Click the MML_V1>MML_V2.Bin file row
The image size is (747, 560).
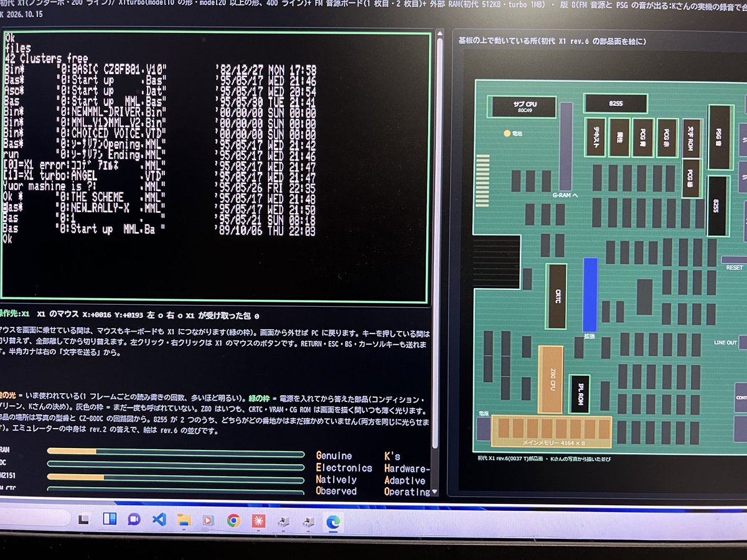[x=160, y=124]
